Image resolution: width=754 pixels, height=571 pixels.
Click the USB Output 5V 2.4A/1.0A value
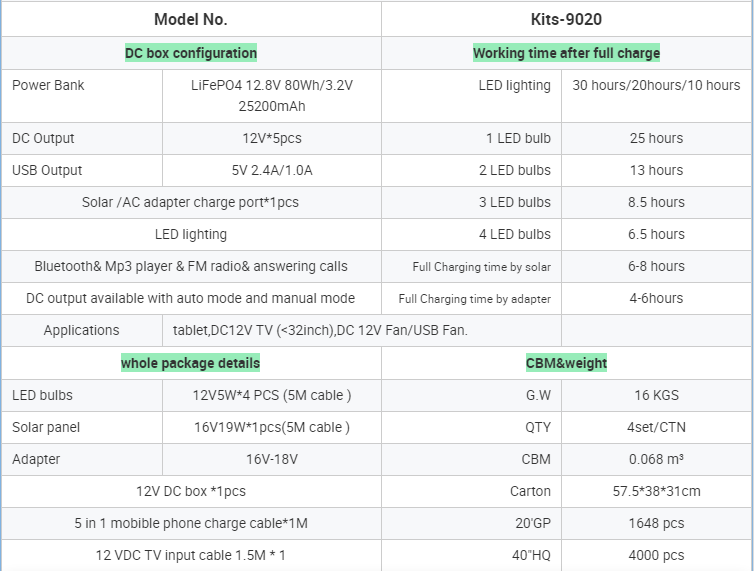point(272,170)
